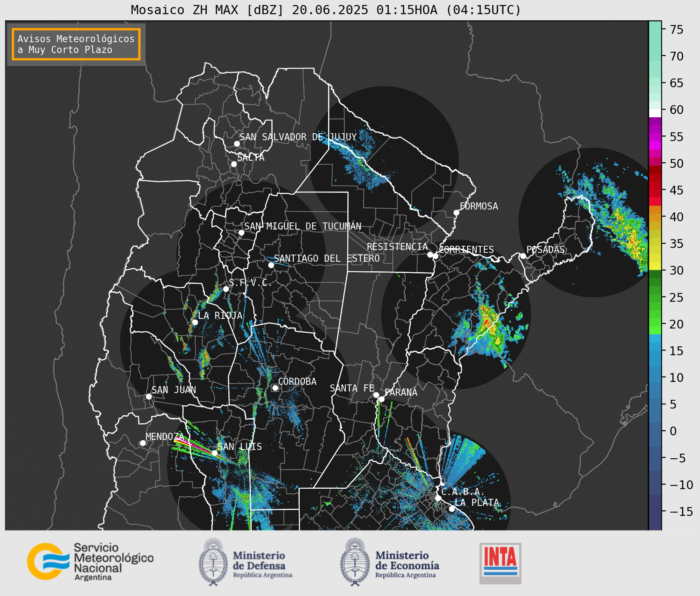700x596 pixels.
Task: Click the SANTIAGO DEL ESTERO text label
Action: tap(327, 258)
